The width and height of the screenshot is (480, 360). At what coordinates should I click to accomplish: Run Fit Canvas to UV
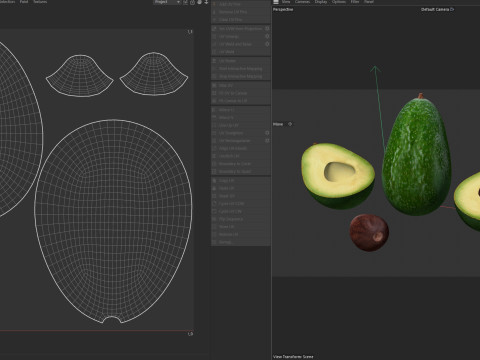pyautogui.click(x=241, y=101)
